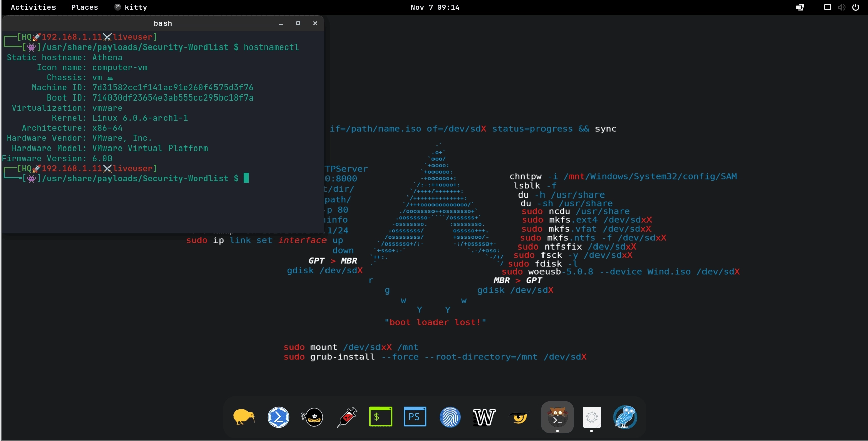
Task: Click the sudo ip link set interface line
Action: [264, 240]
